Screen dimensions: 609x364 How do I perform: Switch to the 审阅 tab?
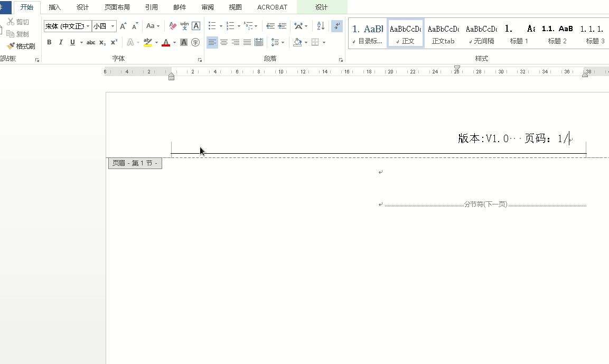208,7
